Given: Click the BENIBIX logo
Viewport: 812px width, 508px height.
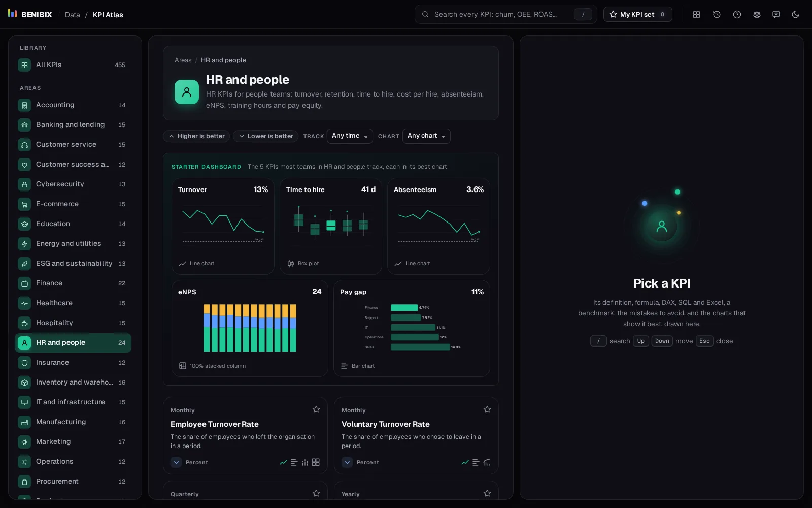Looking at the screenshot, I should [30, 14].
